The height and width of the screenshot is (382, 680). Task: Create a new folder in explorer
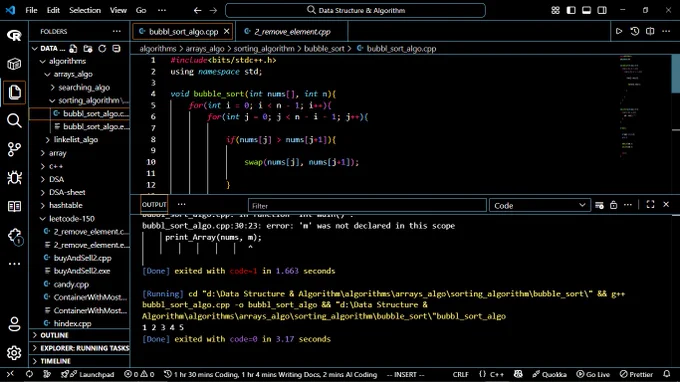tap(88, 49)
